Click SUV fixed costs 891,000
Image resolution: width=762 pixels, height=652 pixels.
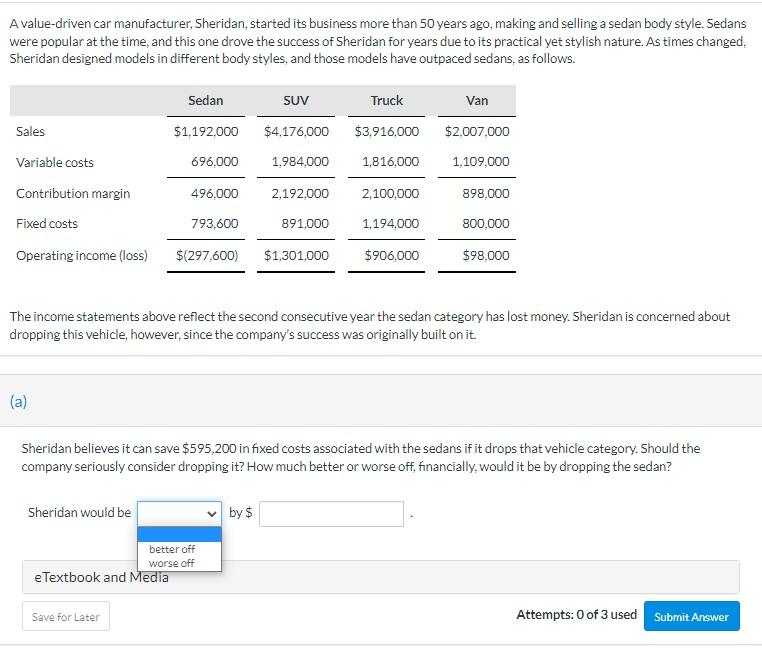point(305,223)
